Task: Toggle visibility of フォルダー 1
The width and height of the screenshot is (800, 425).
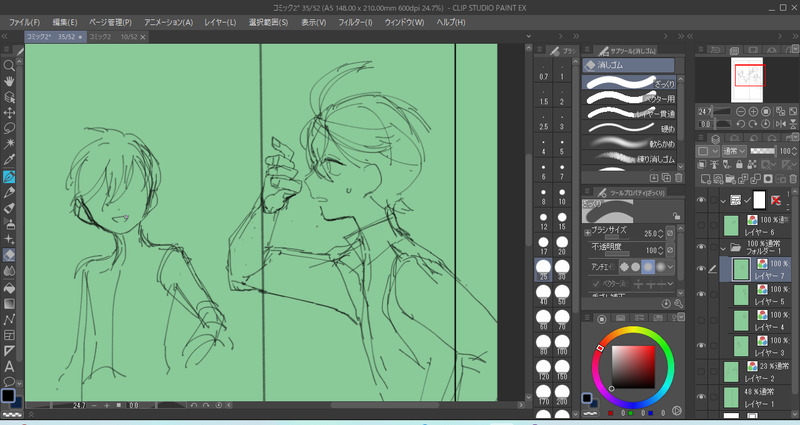Action: click(701, 247)
